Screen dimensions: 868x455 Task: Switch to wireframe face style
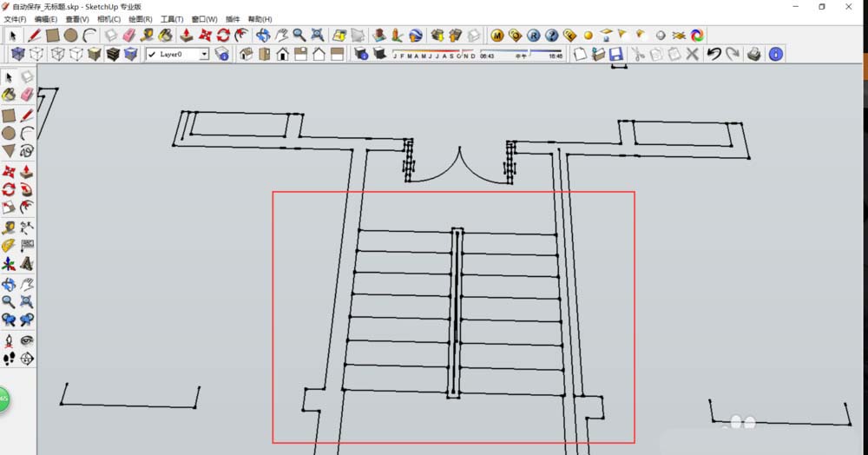57,54
